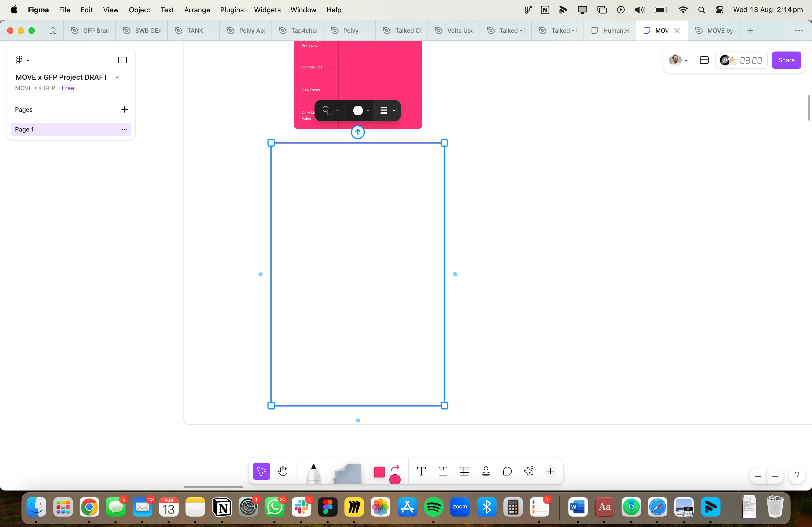Image resolution: width=812 pixels, height=527 pixels.
Task: Switch to the SWB CEA tab
Action: [142, 31]
